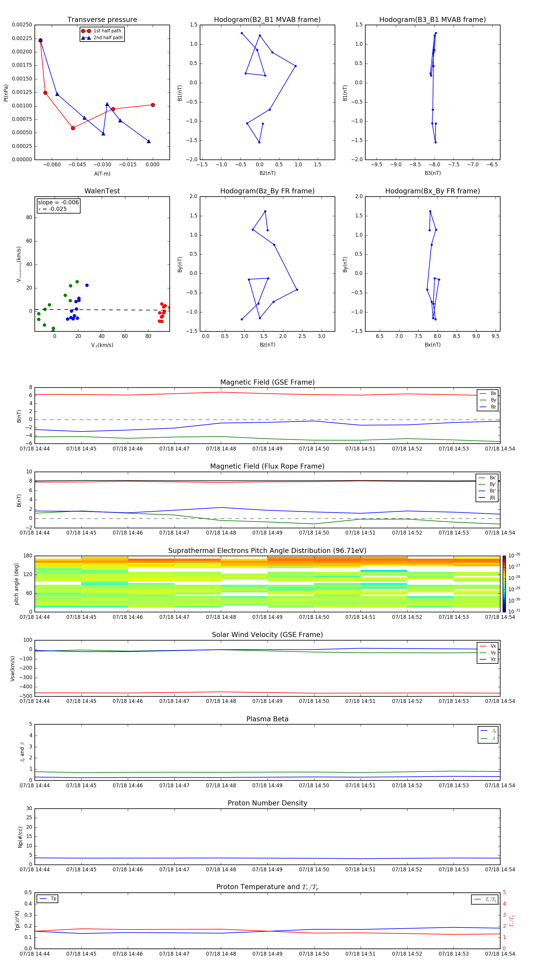Click the "A(T·m)" x-axis label
535x980 pixels.
102,173
